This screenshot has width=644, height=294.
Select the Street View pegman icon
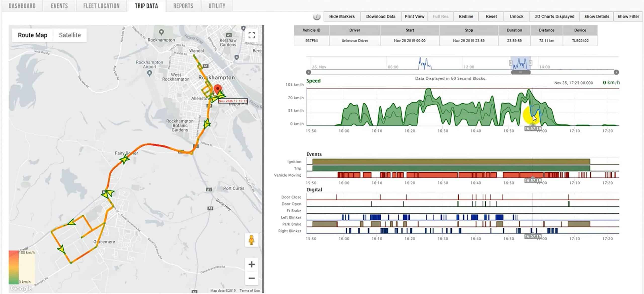[x=252, y=240]
